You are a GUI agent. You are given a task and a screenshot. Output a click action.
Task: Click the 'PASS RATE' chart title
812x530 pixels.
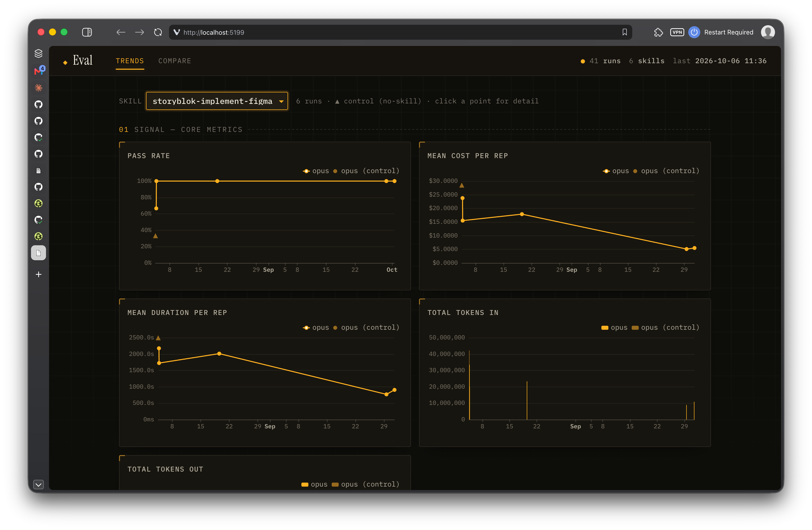(x=148, y=156)
